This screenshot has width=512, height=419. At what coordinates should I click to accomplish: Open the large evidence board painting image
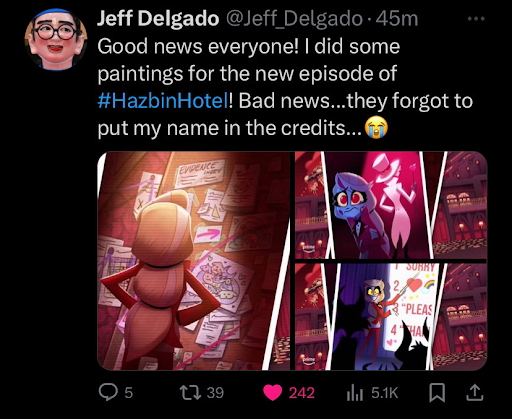194,261
